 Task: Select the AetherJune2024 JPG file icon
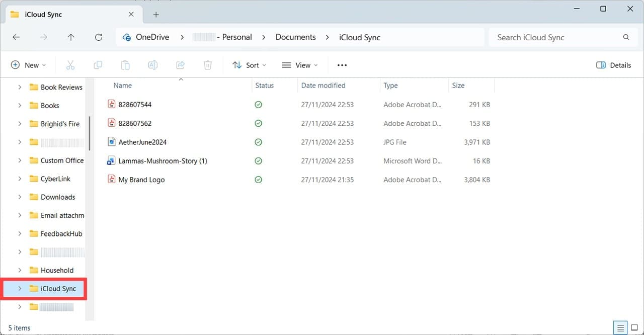[112, 142]
